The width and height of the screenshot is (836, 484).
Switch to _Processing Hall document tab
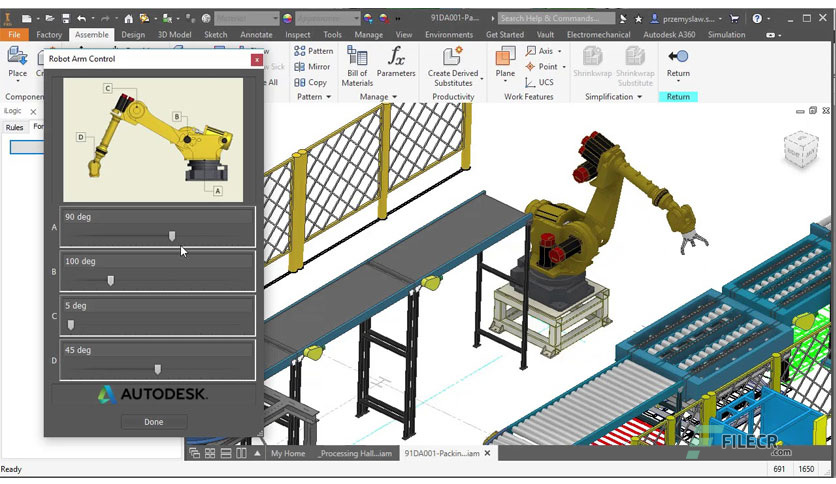(355, 453)
